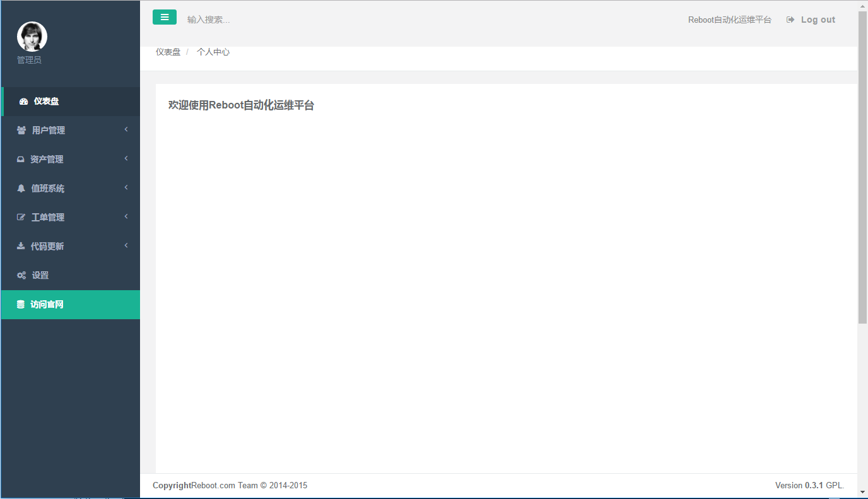Click the search input field
Screen dimensions: 868x499
point(240,20)
